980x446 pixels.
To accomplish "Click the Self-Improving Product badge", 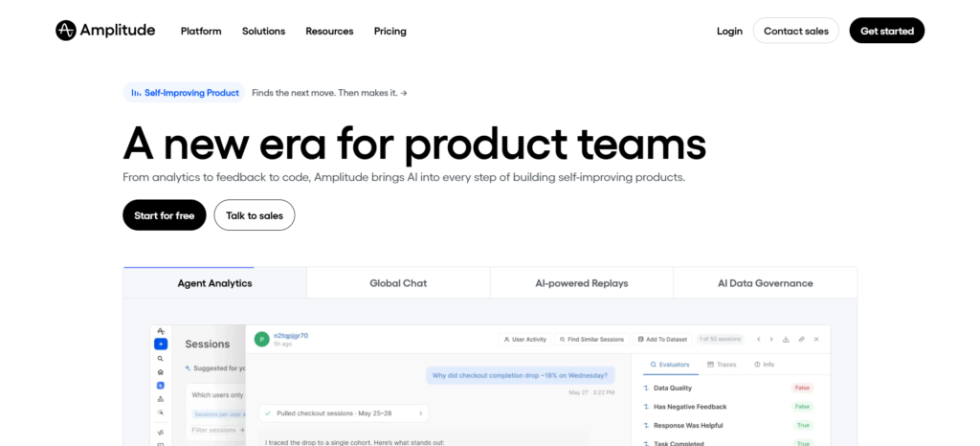I will 185,93.
